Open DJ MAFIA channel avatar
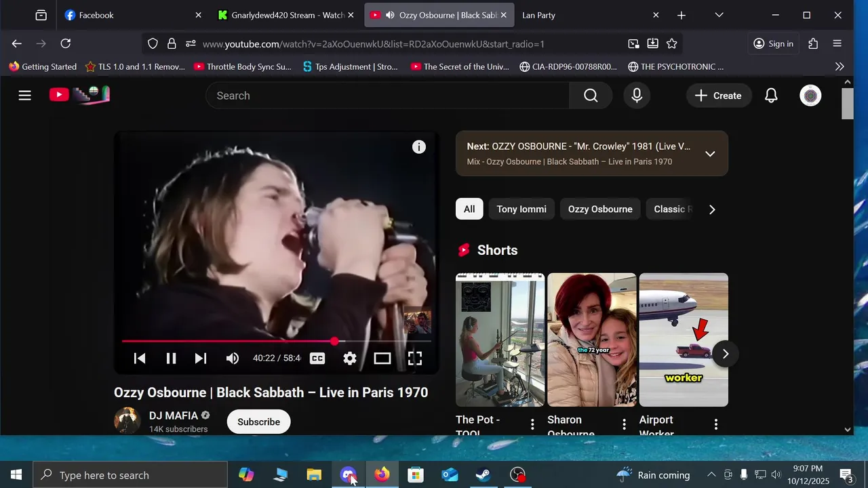The height and width of the screenshot is (488, 868). [127, 421]
